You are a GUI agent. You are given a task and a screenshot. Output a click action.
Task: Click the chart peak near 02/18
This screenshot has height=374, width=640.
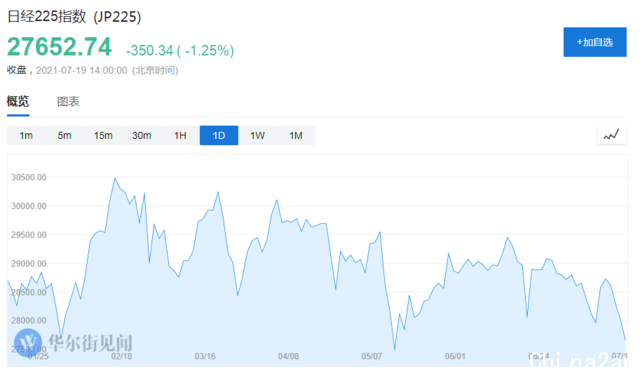coord(115,178)
